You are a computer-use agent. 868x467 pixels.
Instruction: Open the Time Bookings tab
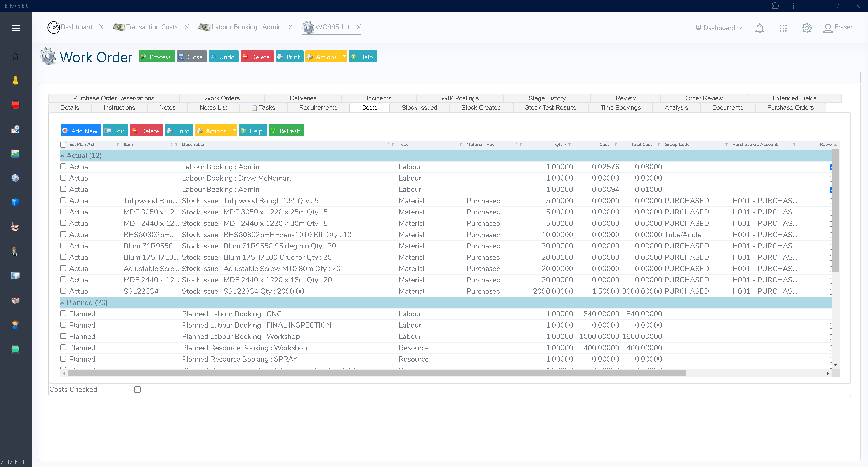click(x=620, y=107)
